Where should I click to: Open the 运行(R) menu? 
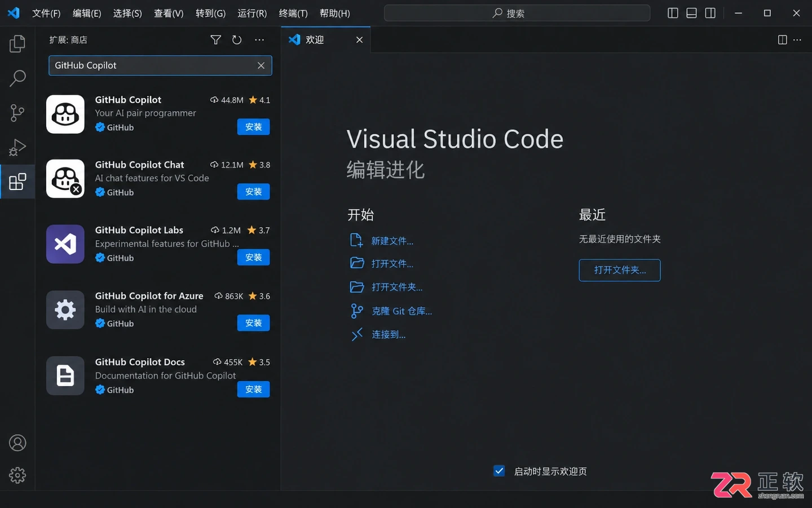[252, 13]
